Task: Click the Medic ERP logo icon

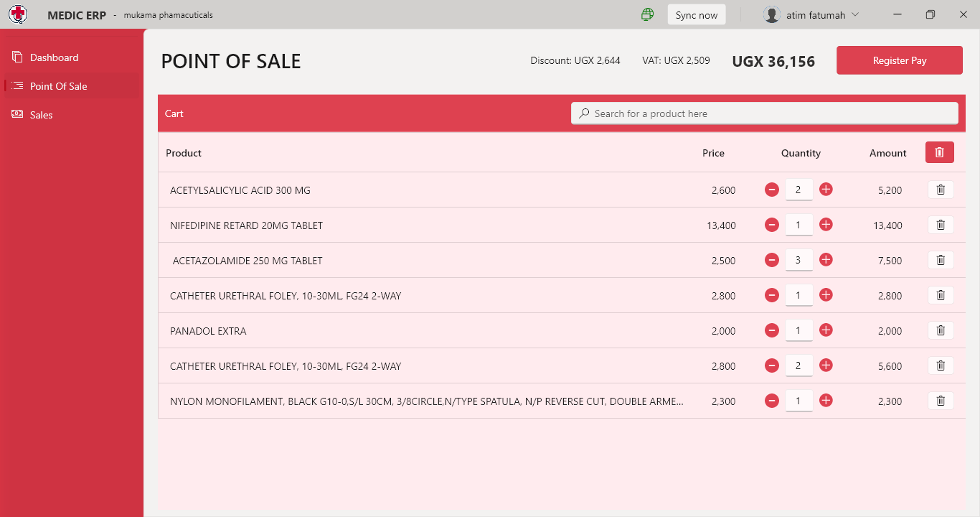Action: tap(18, 14)
